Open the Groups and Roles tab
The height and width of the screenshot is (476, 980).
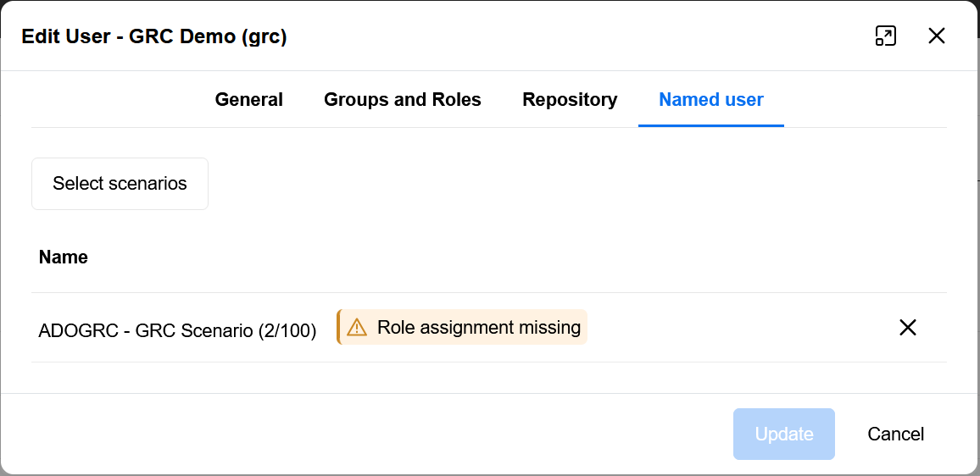[402, 100]
